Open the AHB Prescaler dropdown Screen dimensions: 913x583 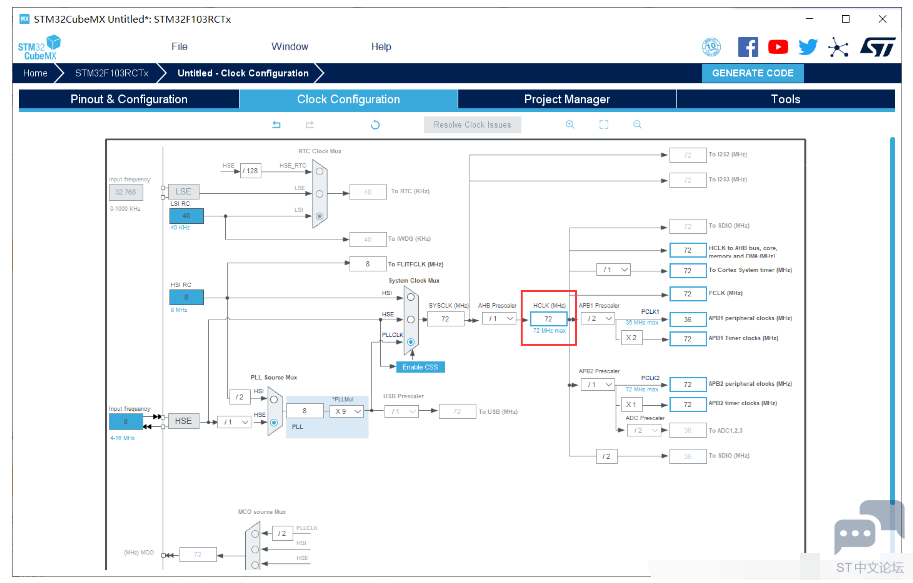tap(499, 319)
